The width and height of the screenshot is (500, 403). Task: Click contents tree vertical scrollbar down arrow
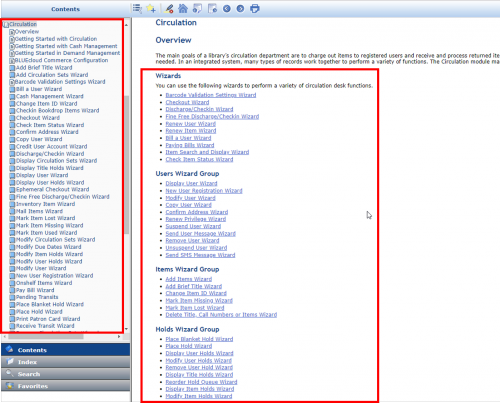pos(126,329)
